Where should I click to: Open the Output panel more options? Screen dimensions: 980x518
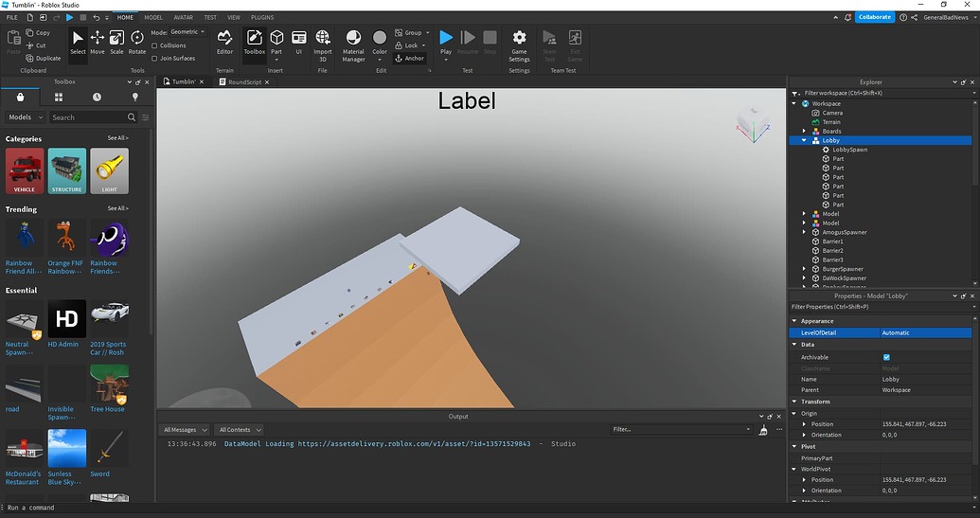coord(778,429)
